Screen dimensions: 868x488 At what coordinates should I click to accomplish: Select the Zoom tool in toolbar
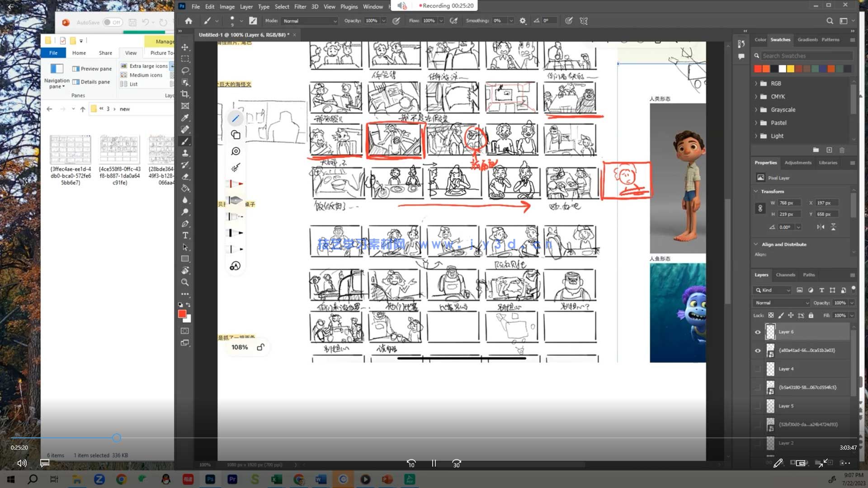tap(185, 282)
